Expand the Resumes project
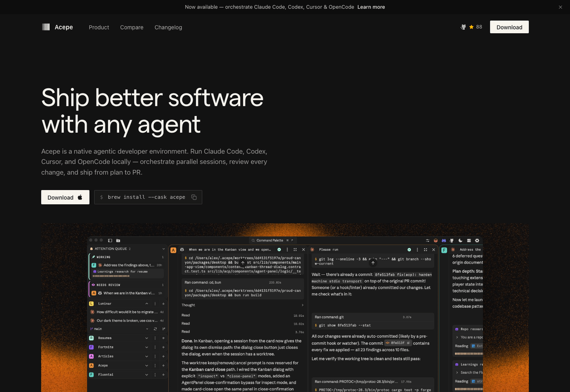This screenshot has width=570, height=392. click(147, 338)
